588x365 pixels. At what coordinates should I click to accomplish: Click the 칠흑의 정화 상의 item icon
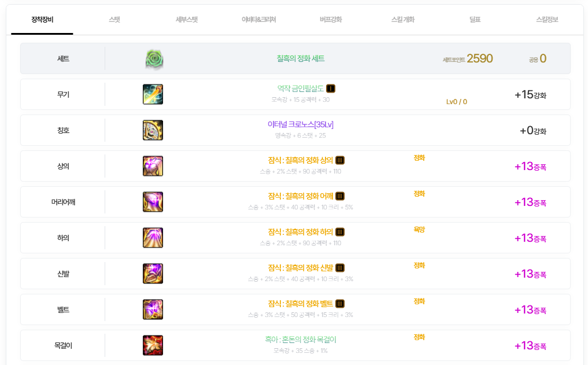[153, 166]
